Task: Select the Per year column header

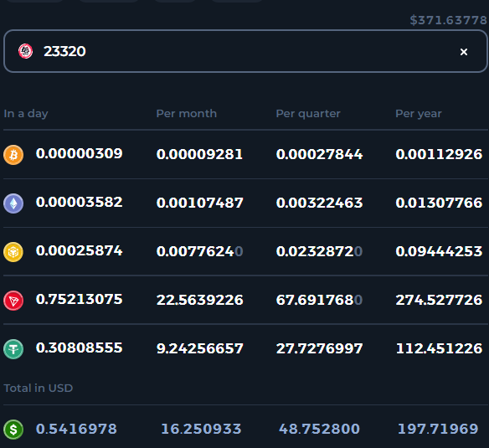Action: [419, 114]
